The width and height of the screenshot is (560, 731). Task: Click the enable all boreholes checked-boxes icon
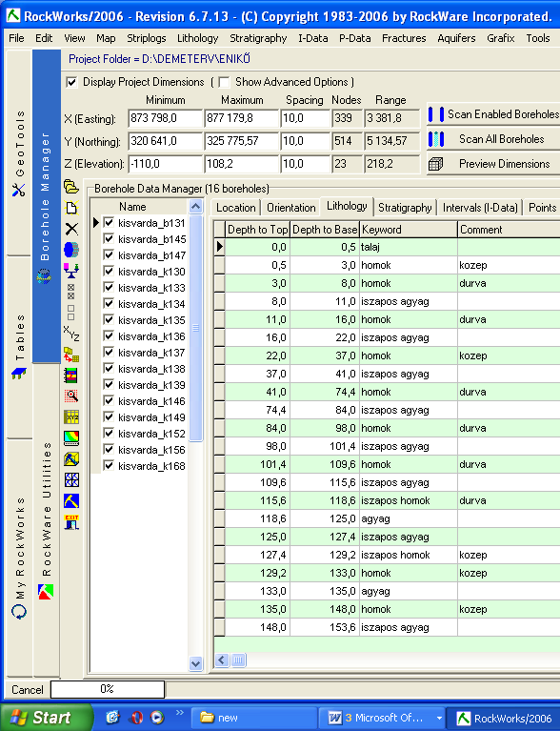(x=70, y=292)
